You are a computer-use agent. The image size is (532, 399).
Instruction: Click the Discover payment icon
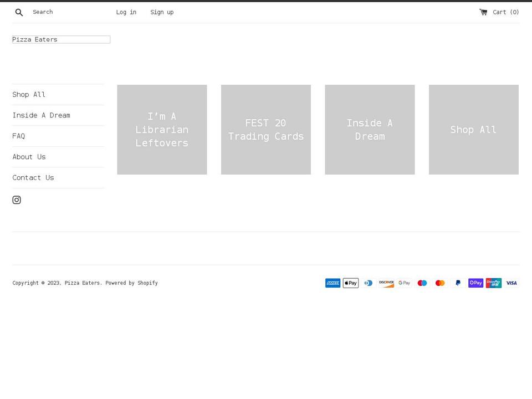(386, 283)
